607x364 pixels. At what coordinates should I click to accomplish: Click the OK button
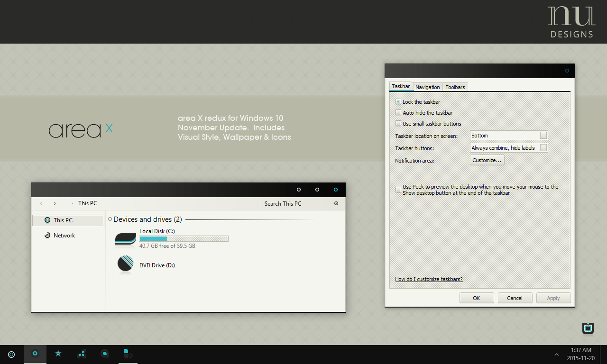click(x=477, y=298)
